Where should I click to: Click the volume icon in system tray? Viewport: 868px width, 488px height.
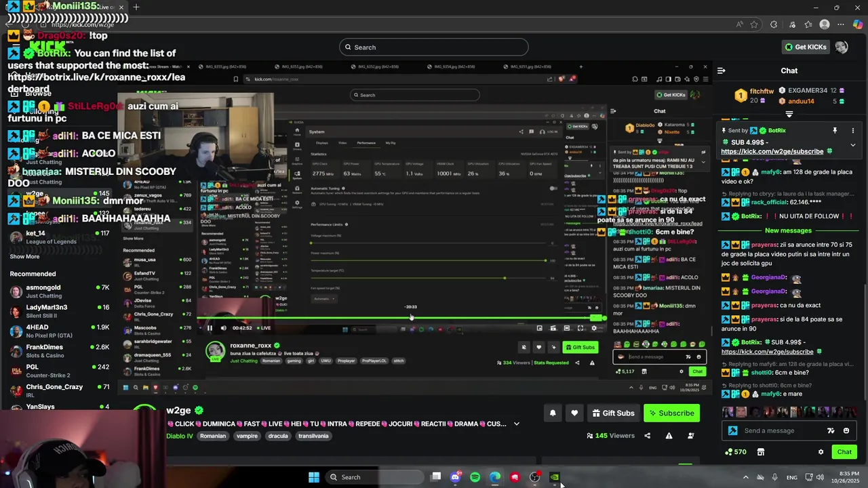click(821, 477)
